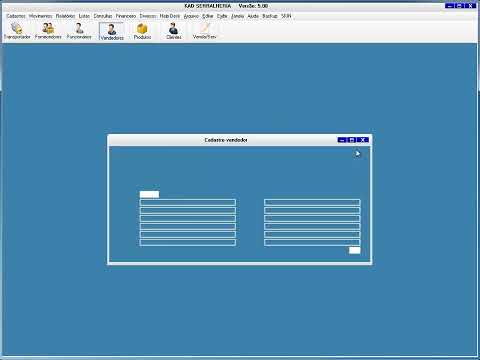Open the Clientes toolbar icon

(174, 31)
